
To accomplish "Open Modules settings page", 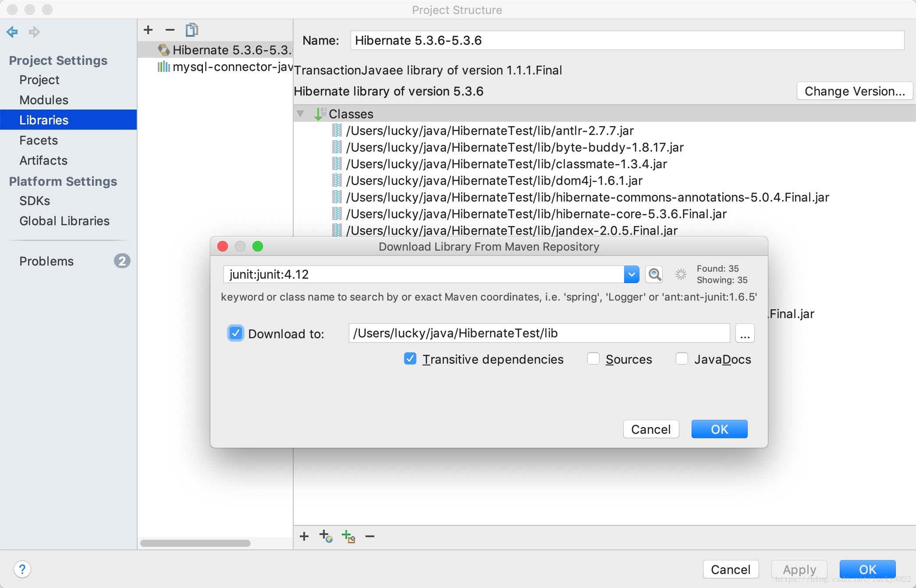I will (44, 100).
